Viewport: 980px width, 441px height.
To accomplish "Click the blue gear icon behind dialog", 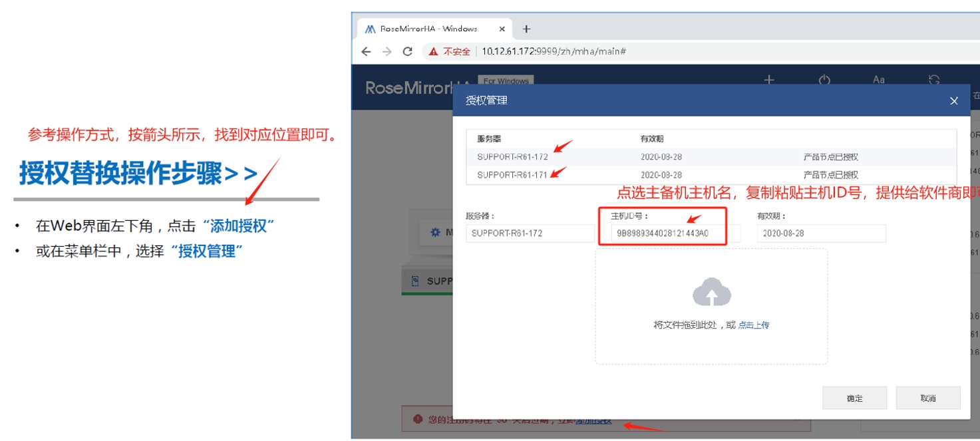I will (x=435, y=232).
